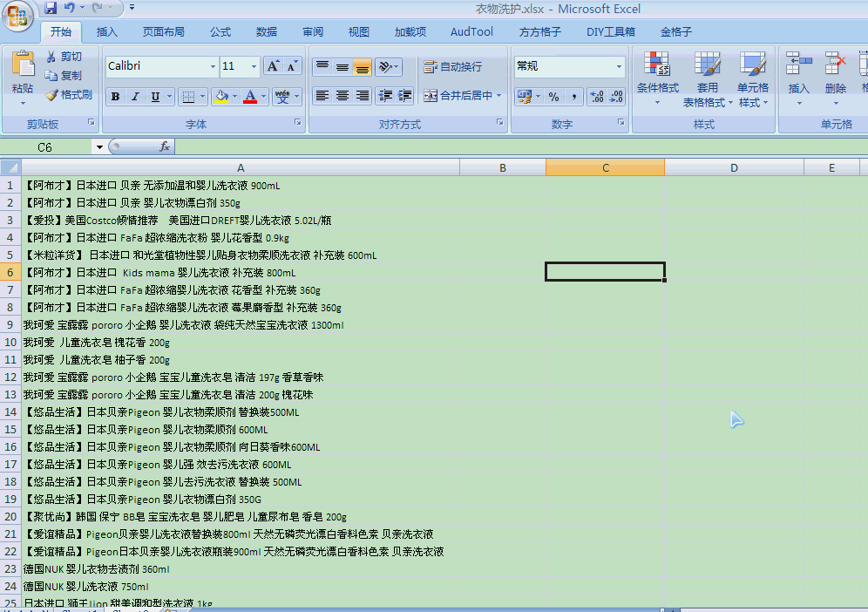Toggle Italic formatting
868x612 pixels.
tap(136, 97)
